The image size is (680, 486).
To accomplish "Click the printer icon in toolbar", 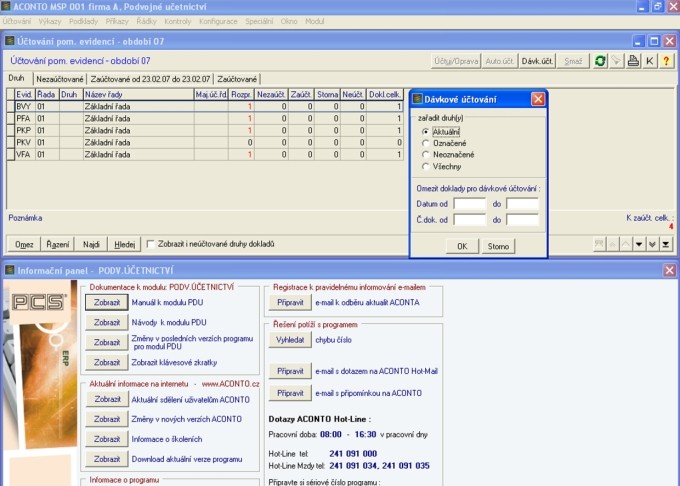I will (x=632, y=61).
